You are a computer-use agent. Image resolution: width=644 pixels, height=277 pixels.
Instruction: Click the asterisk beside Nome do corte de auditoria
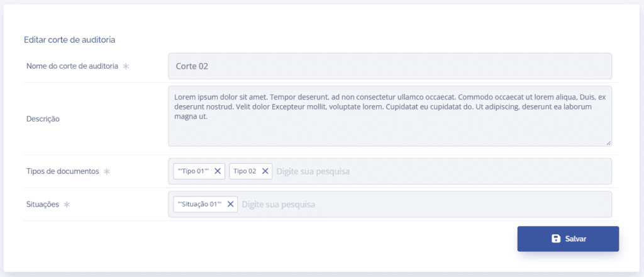126,66
